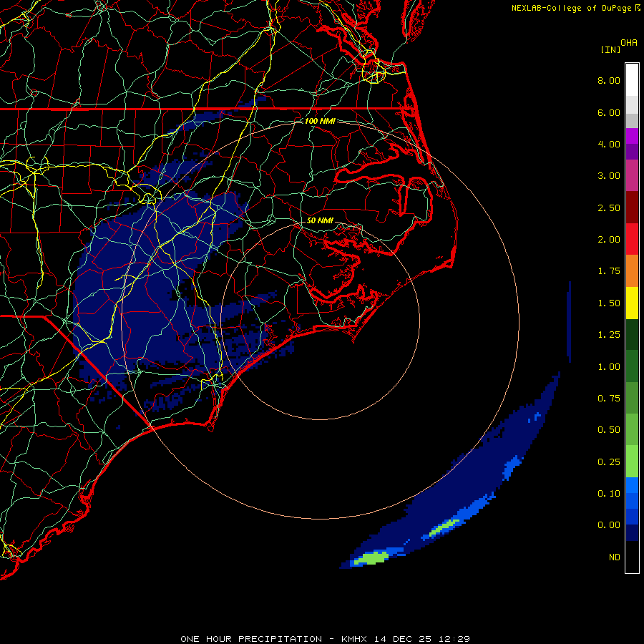Click the 1.75 legend value
The width and height of the screenshot is (644, 644).
[609, 271]
